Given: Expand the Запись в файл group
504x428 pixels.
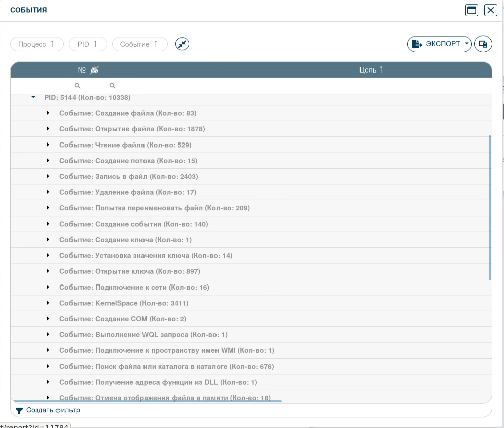Looking at the screenshot, I should pos(48,177).
